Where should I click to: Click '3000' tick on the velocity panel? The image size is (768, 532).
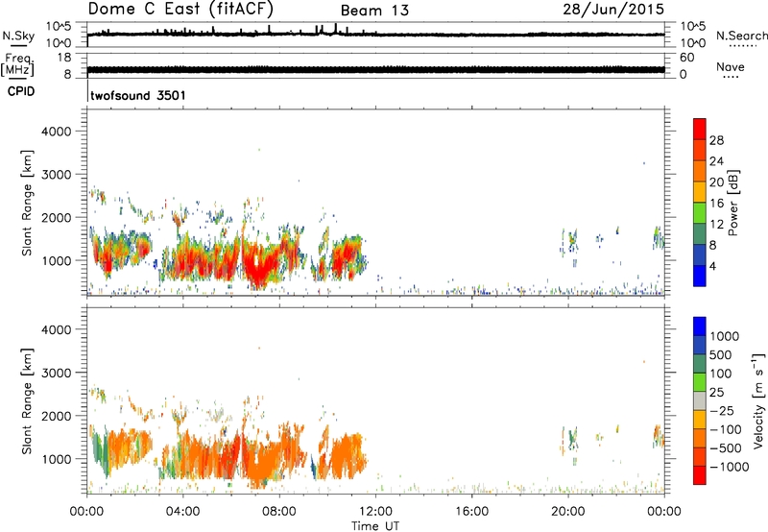(56, 373)
